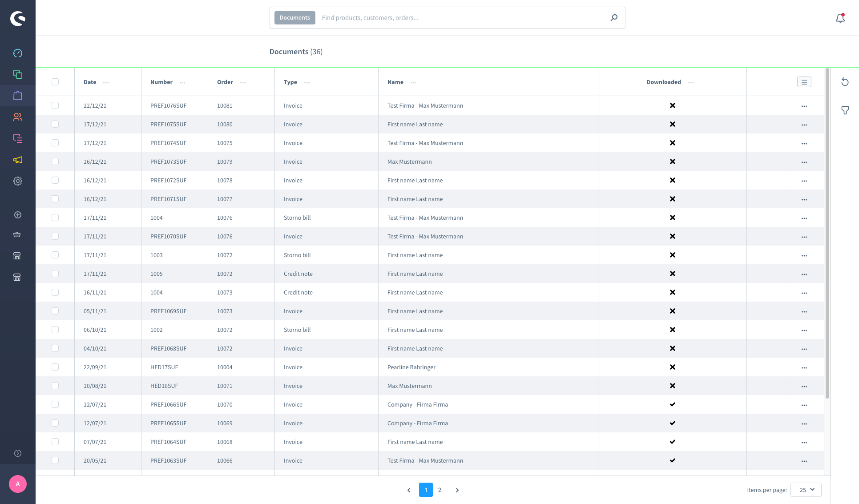Viewport: 859px width, 504px height.
Task: Select the HED16SUF row checkbox
Action: tap(55, 386)
